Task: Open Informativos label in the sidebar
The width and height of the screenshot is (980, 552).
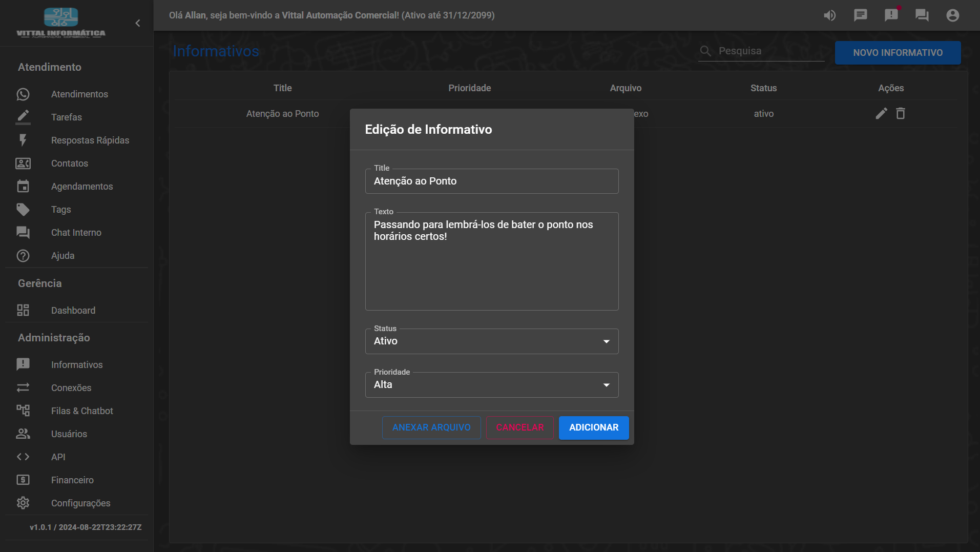Action: [x=77, y=365]
